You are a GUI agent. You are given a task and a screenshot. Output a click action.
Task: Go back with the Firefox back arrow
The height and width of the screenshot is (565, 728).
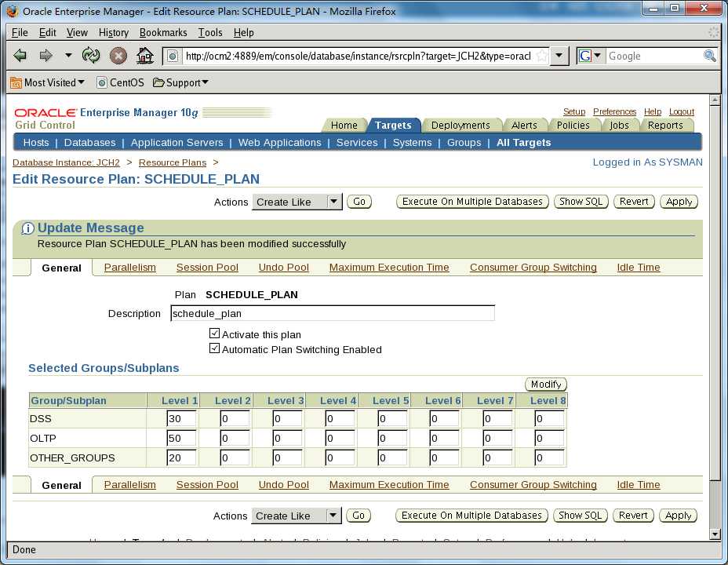[20, 56]
